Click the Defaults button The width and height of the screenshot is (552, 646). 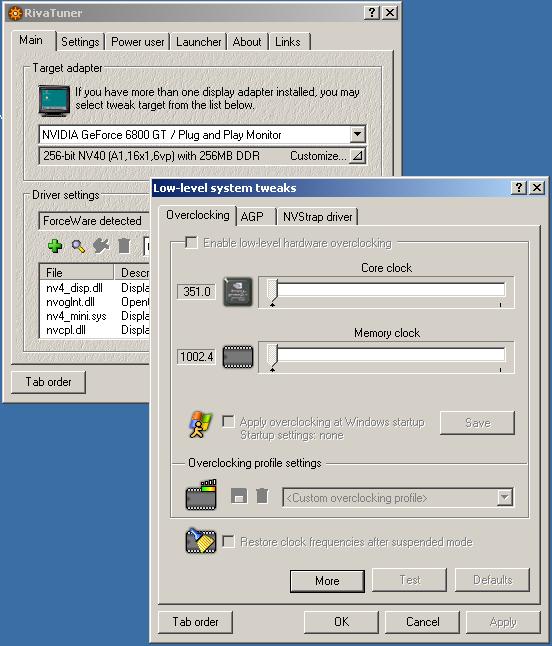click(x=492, y=580)
